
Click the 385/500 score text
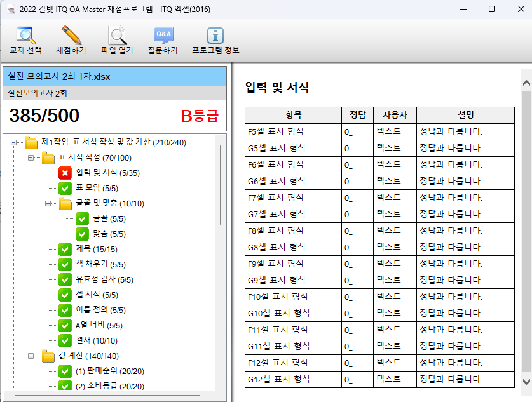coord(44,116)
